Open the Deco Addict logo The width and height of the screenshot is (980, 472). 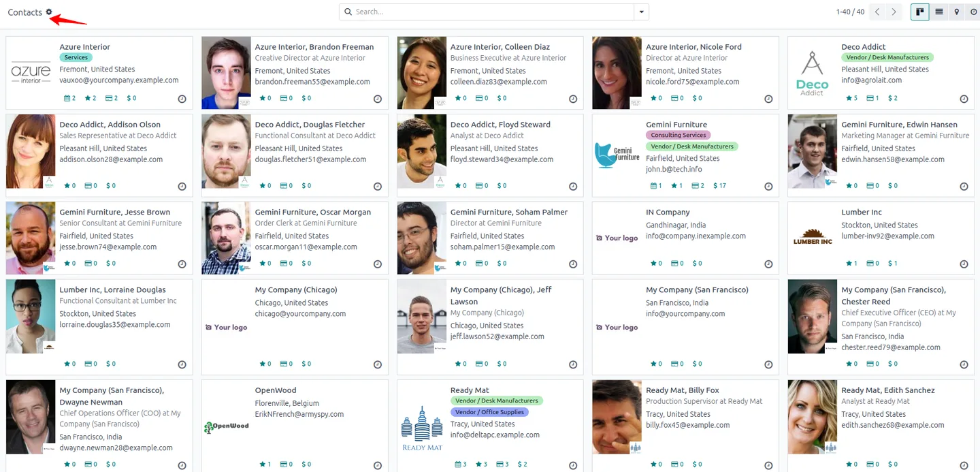813,73
